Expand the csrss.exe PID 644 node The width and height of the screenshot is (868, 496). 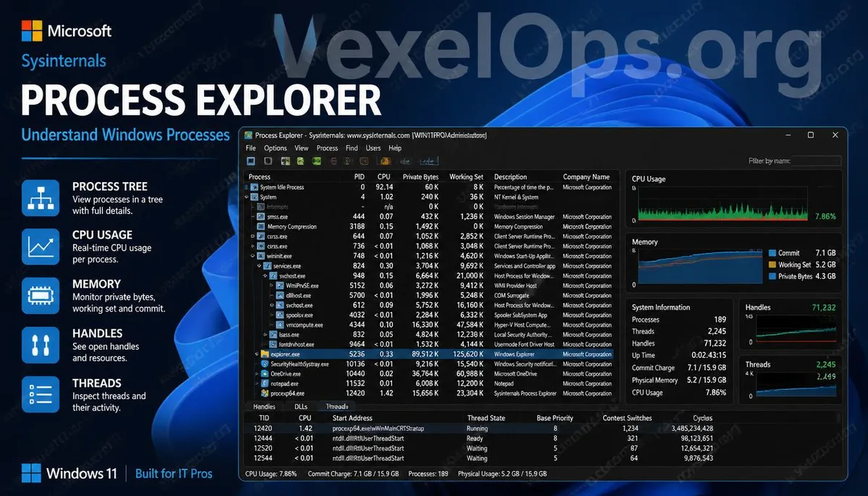253,236
